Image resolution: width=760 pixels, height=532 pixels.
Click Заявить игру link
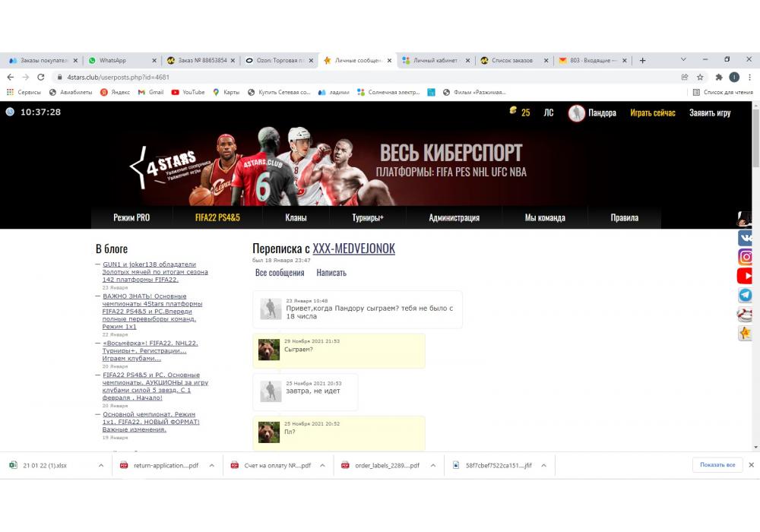tap(710, 113)
